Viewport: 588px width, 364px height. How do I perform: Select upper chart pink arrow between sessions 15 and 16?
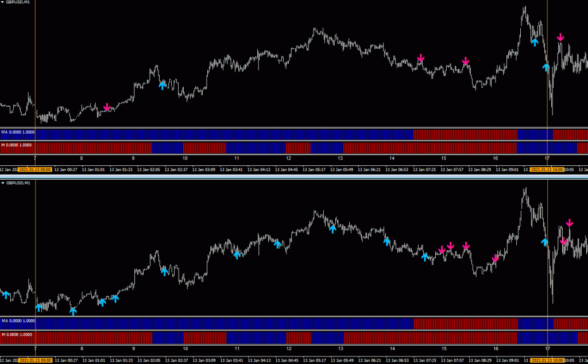(465, 61)
